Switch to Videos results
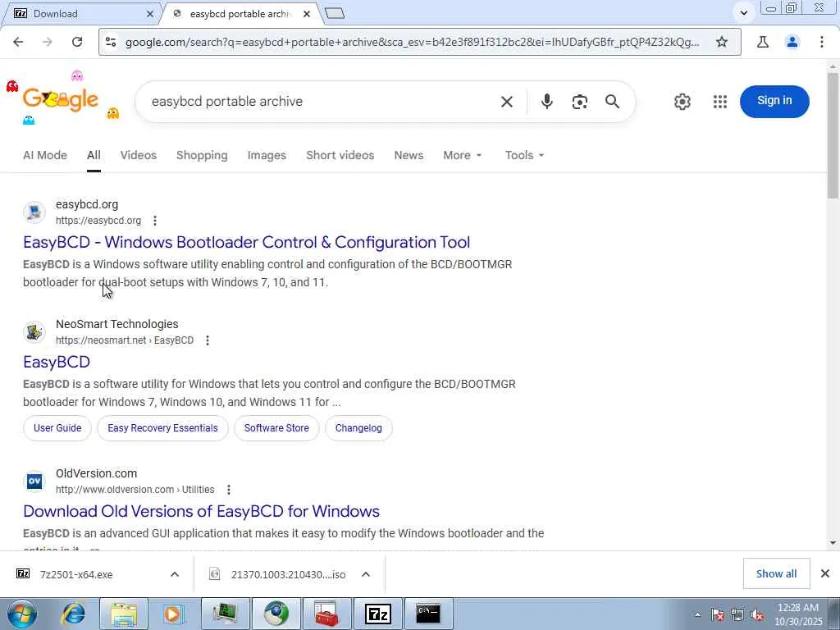The width and height of the screenshot is (840, 630). click(x=138, y=155)
